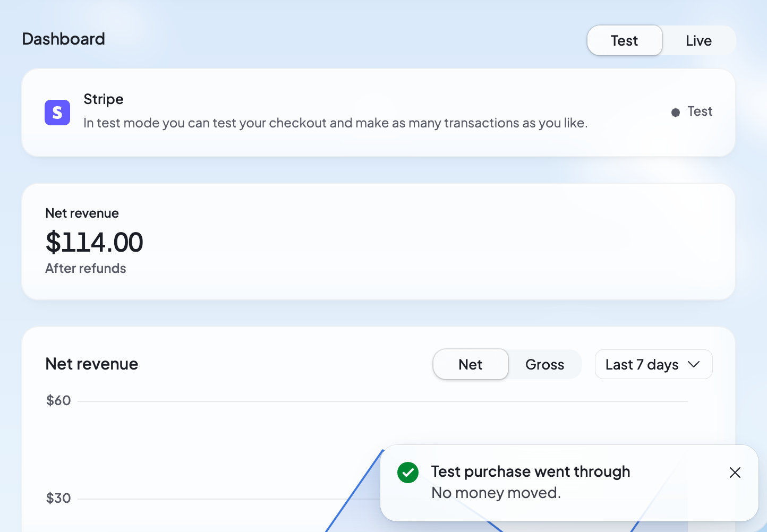Switch dashboard to Test mode

coord(625,40)
